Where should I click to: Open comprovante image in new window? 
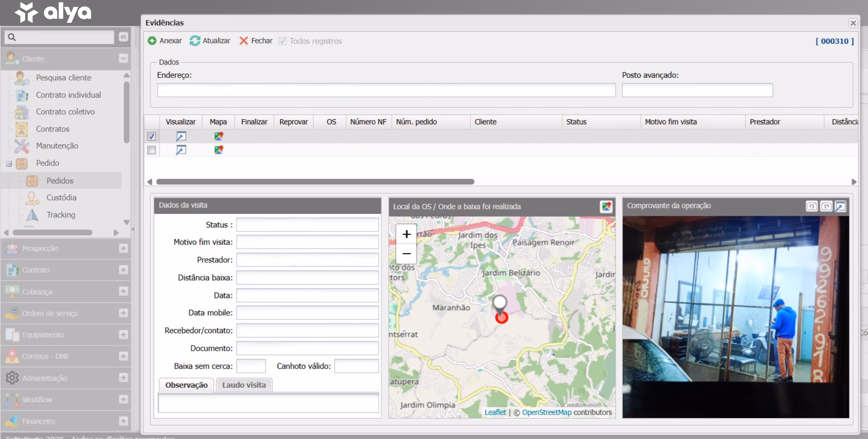[840, 206]
